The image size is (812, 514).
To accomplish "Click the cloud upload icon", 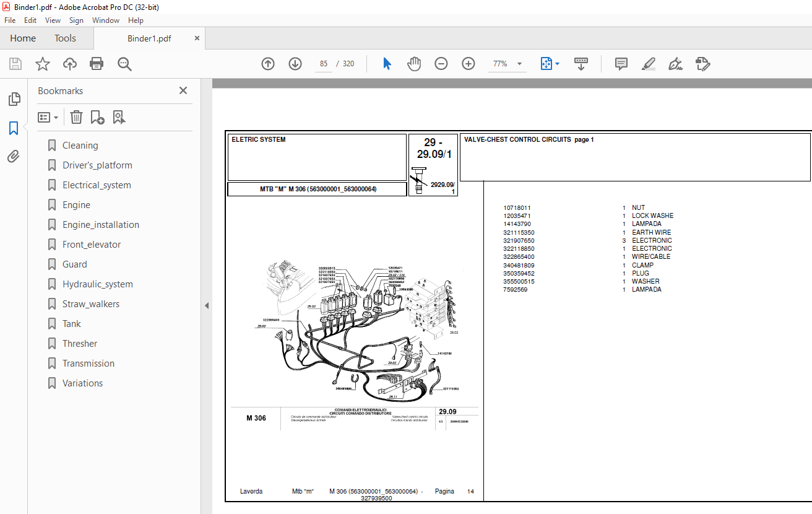I will click(70, 64).
